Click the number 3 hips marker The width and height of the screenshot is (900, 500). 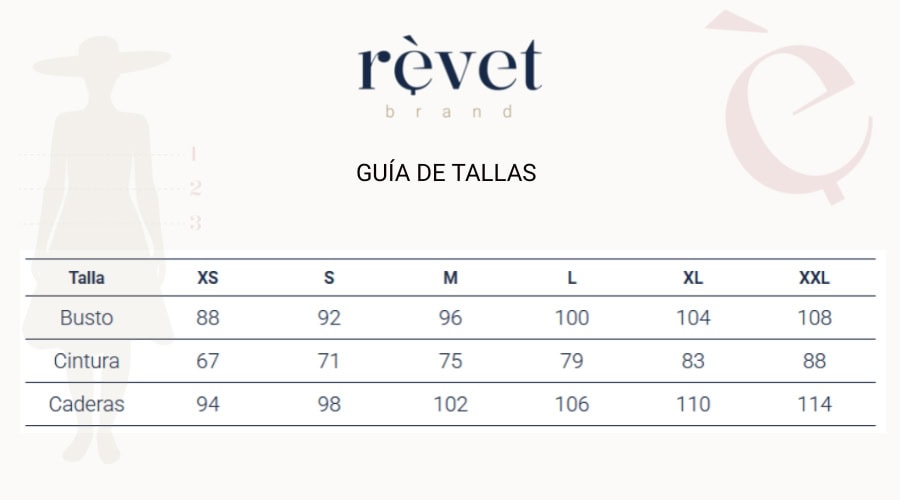pyautogui.click(x=196, y=222)
